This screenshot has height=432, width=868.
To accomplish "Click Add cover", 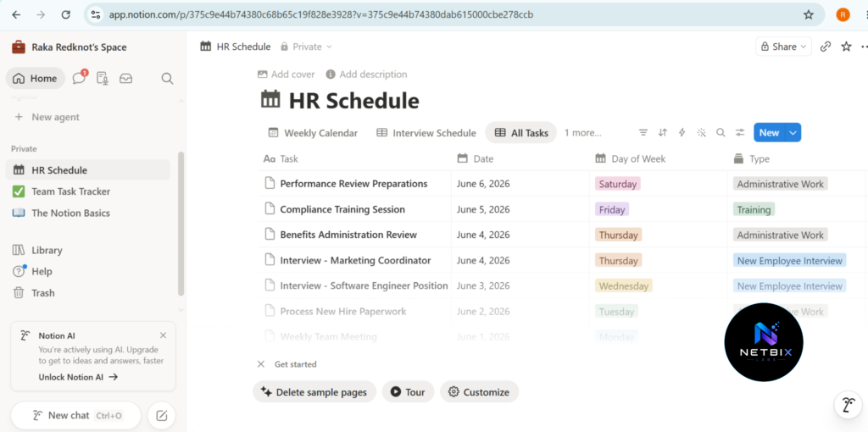I will tap(287, 75).
